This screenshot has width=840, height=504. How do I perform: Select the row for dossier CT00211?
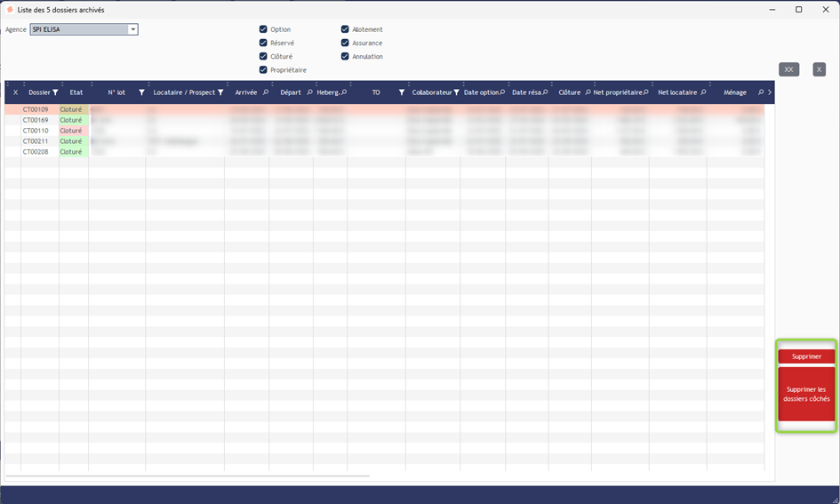tap(36, 141)
